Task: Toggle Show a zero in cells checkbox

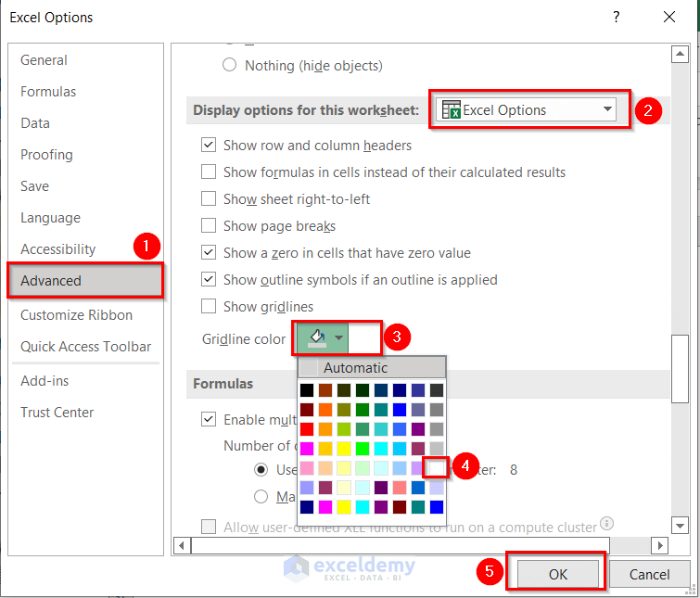Action: (209, 252)
